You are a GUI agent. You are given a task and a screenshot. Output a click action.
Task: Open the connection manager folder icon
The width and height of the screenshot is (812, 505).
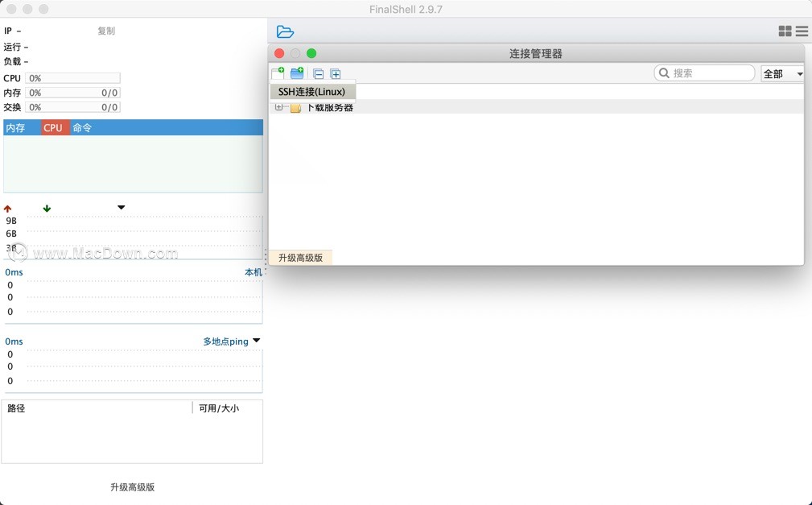285,31
